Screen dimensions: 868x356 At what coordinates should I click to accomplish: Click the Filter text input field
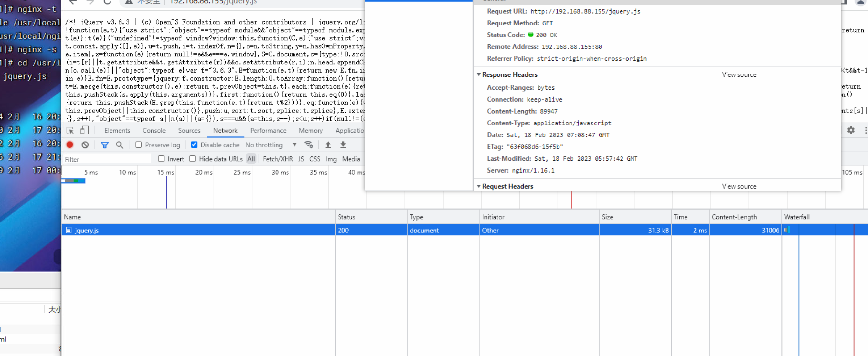(107, 159)
